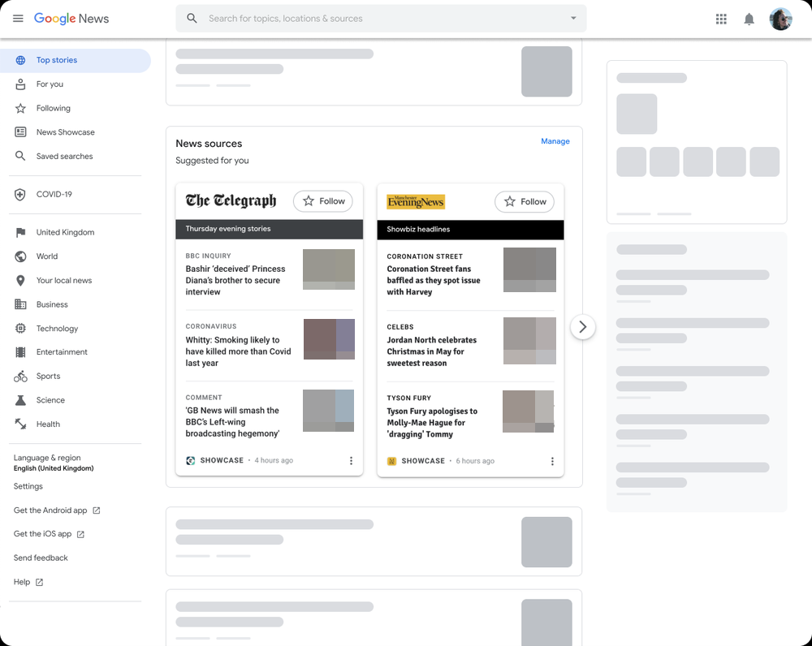This screenshot has height=646, width=812.
Task: Open the Send feedback option
Action: pyautogui.click(x=40, y=558)
